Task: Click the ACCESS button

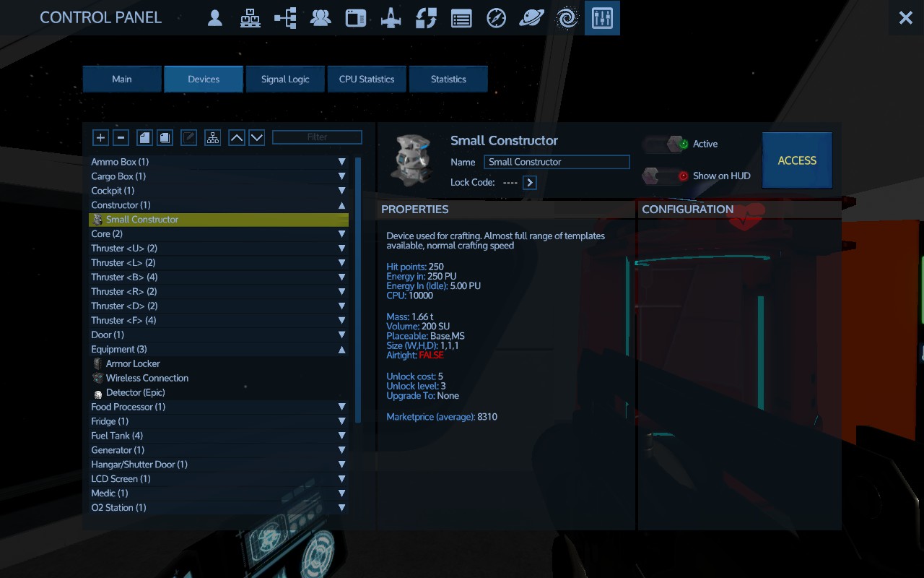Action: (x=797, y=160)
